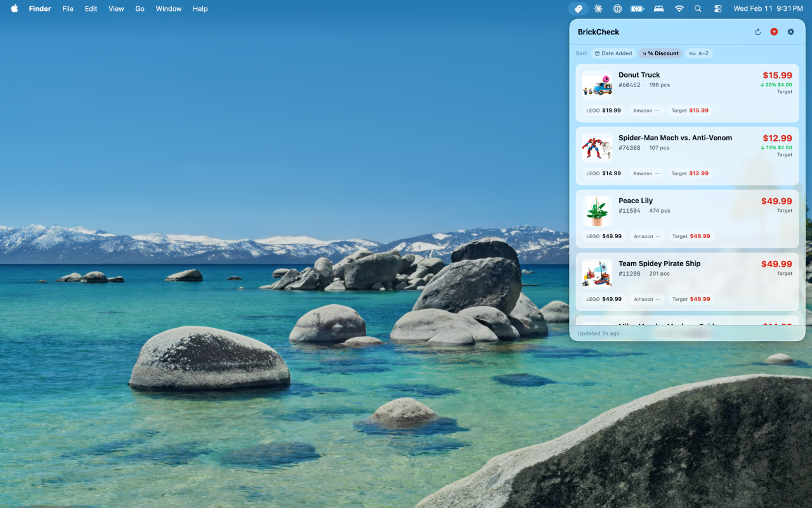Open the Wi-Fi status menu

[x=679, y=9]
